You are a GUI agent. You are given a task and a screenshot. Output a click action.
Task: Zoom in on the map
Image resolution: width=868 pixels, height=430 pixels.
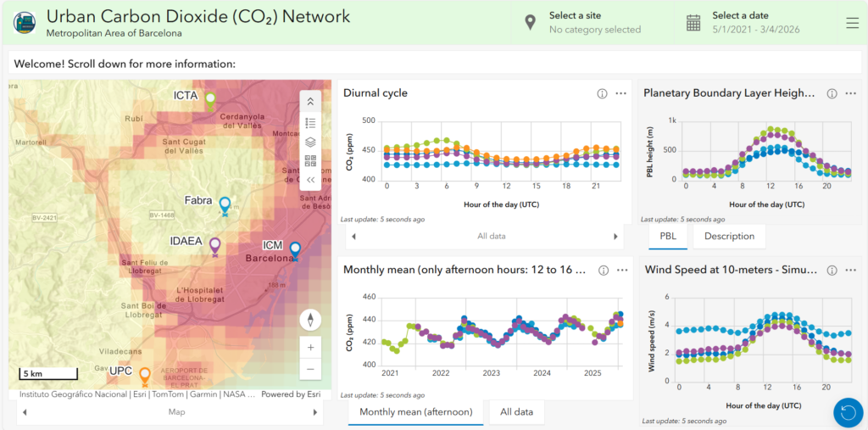point(310,348)
